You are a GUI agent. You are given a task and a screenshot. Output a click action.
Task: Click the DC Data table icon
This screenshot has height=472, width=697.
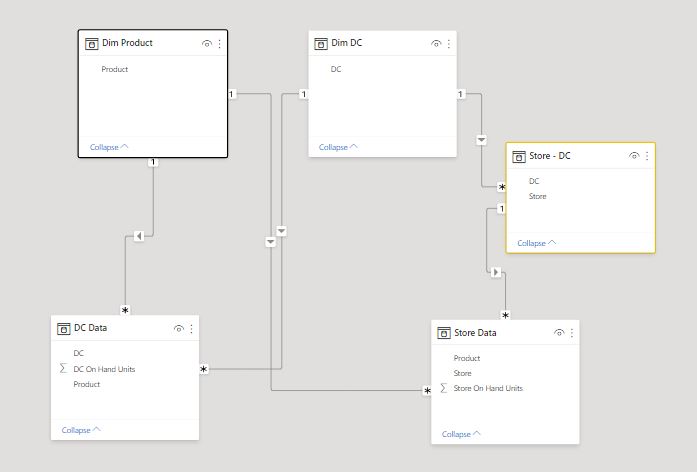click(64, 328)
